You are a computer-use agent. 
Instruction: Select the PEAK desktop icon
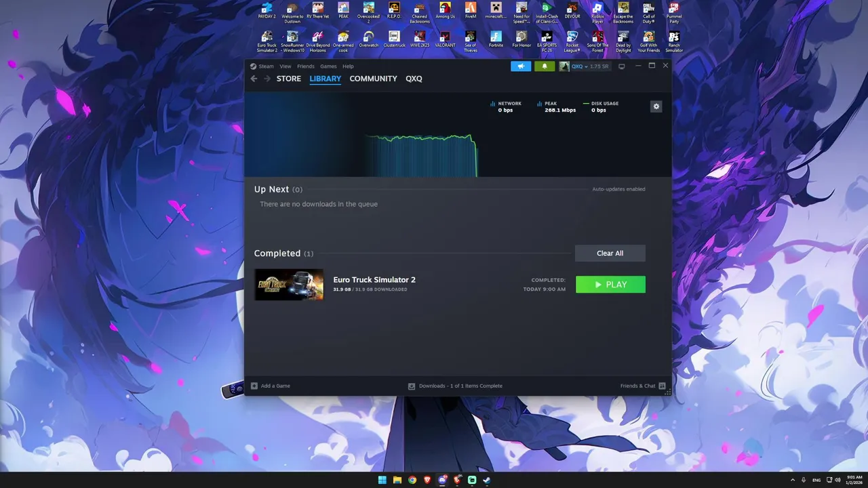pos(343,12)
